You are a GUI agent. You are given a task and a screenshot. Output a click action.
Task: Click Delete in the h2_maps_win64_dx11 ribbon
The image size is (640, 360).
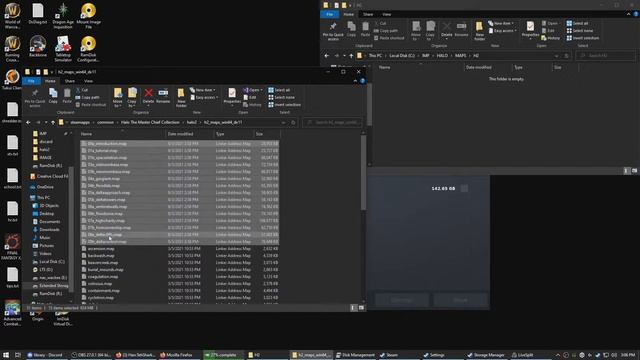(149, 96)
